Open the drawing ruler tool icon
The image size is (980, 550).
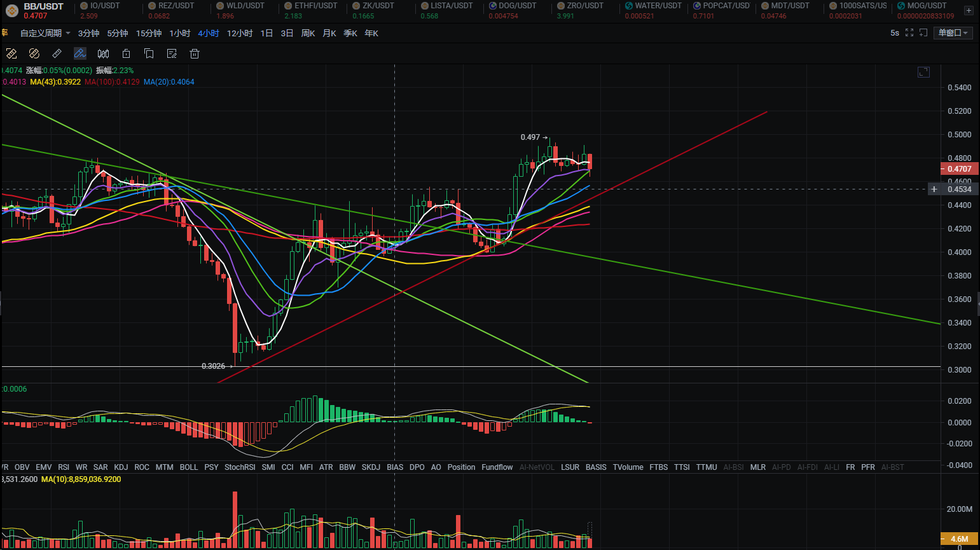(11, 54)
